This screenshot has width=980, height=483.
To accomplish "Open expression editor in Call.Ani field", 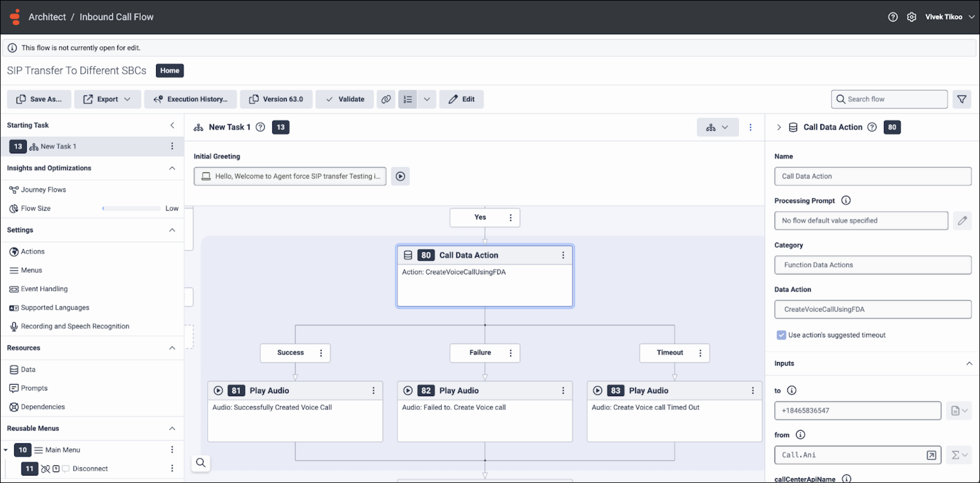I will click(x=931, y=455).
